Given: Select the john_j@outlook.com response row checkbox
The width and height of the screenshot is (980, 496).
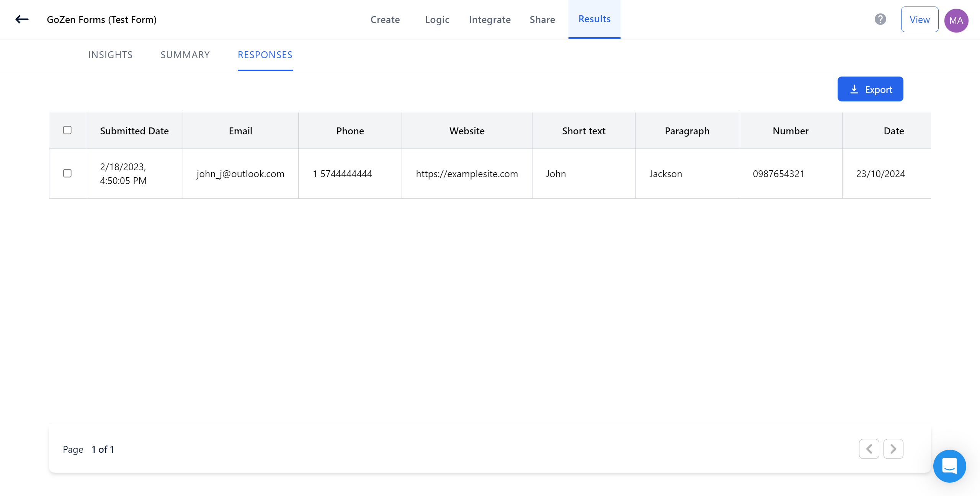Looking at the screenshot, I should click(x=67, y=173).
